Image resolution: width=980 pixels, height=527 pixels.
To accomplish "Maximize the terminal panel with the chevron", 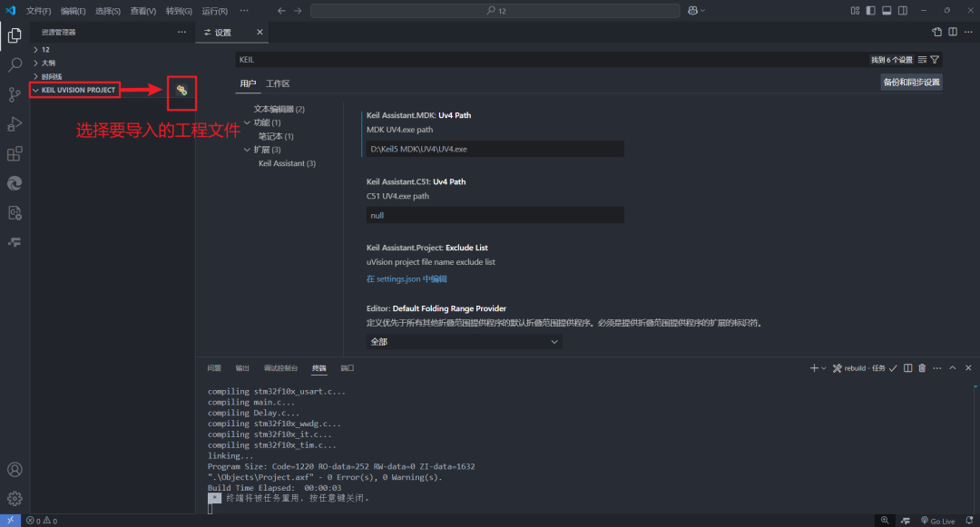I will pyautogui.click(x=953, y=368).
